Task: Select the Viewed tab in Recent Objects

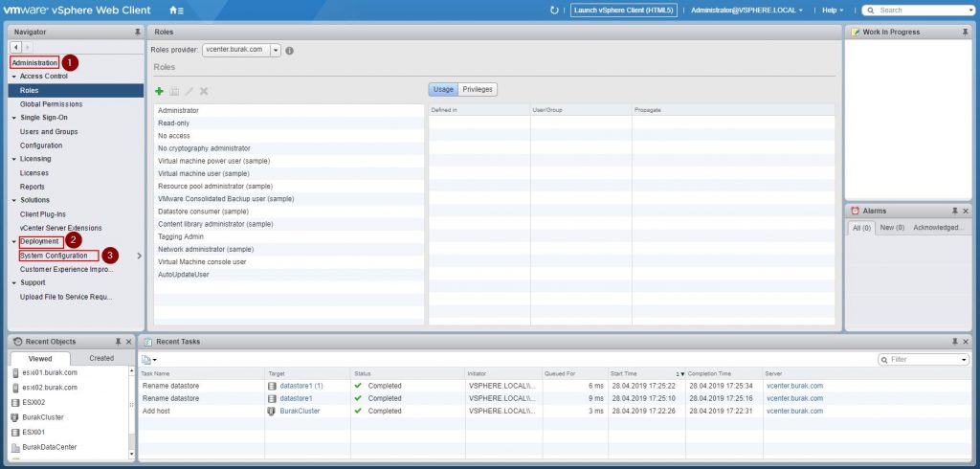Action: tap(40, 359)
